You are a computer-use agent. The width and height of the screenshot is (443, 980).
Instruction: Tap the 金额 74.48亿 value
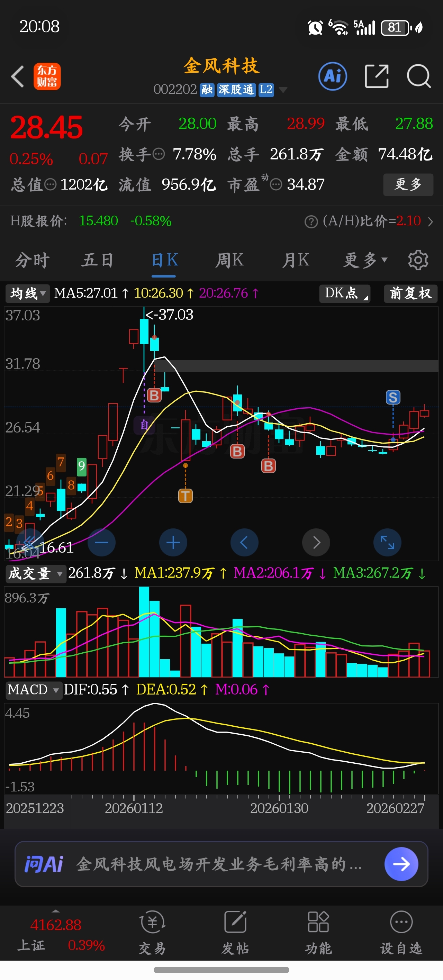coord(383,154)
